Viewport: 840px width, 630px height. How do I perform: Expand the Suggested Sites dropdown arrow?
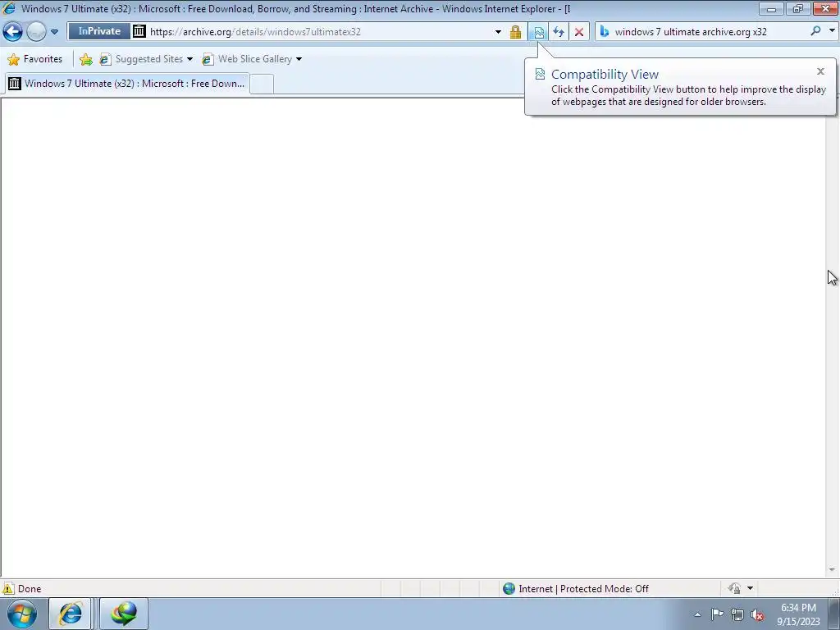pos(189,59)
